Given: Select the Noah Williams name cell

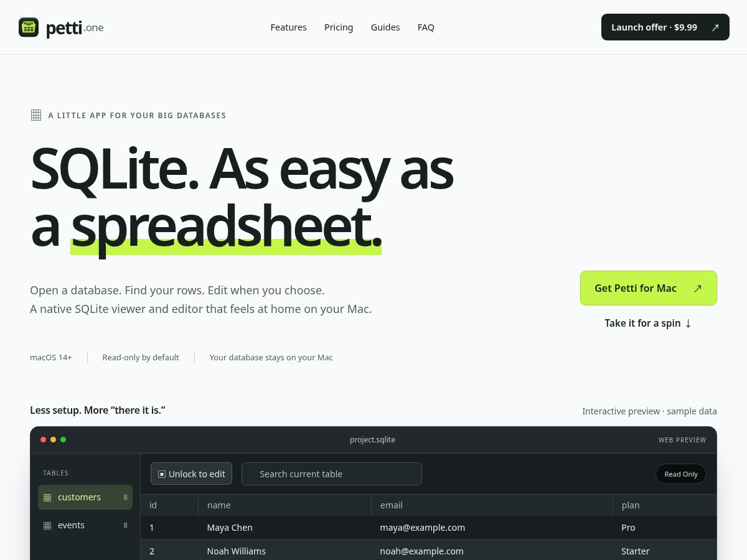Looking at the screenshot, I should pos(285,551).
